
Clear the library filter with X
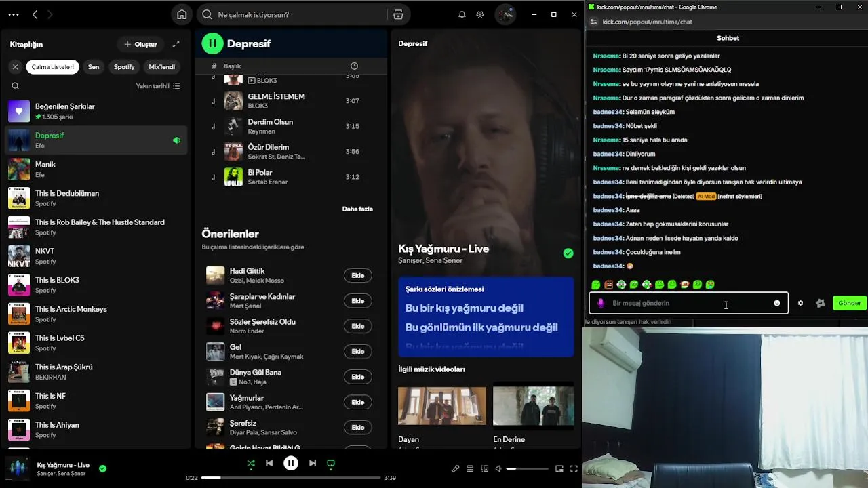[x=15, y=66]
